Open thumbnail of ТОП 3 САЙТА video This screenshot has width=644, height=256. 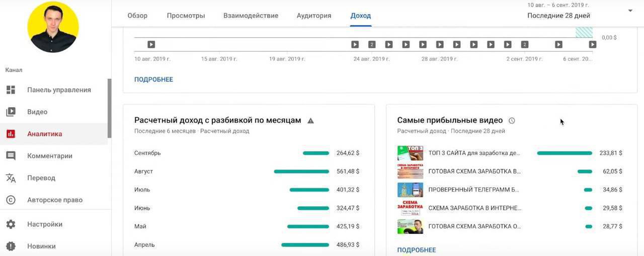(x=410, y=153)
